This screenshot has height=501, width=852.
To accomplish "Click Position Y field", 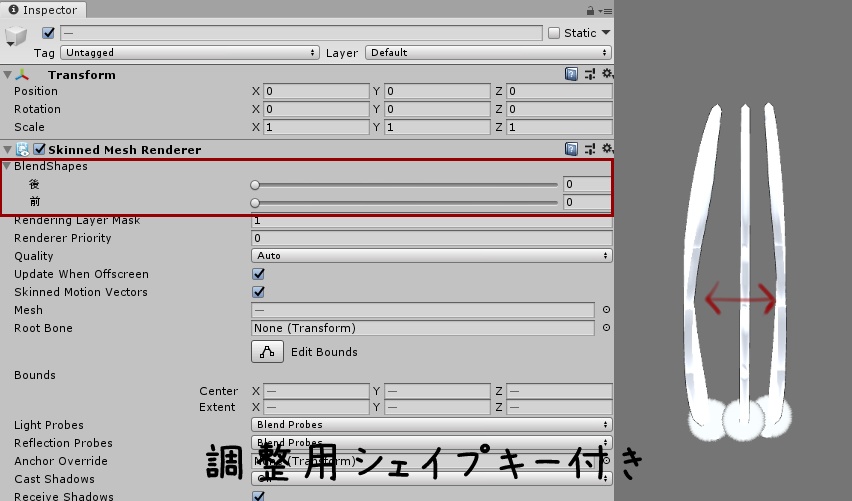I will tap(437, 91).
